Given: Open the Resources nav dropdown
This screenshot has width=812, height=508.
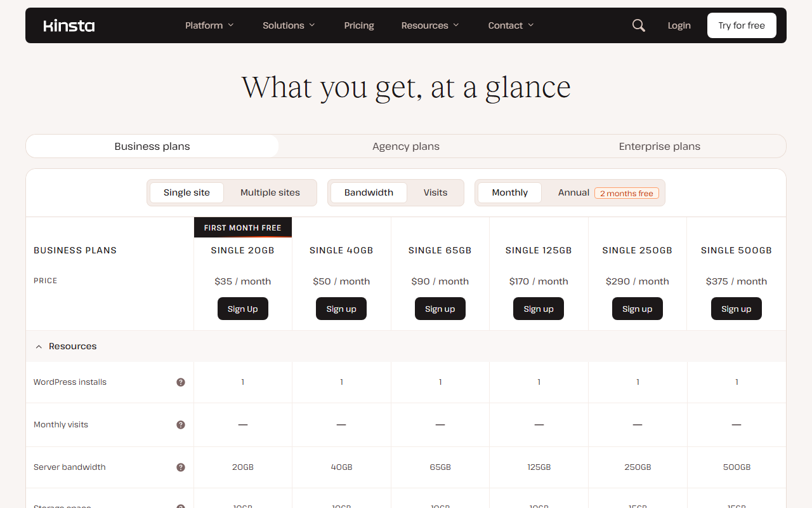Looking at the screenshot, I should [x=430, y=25].
